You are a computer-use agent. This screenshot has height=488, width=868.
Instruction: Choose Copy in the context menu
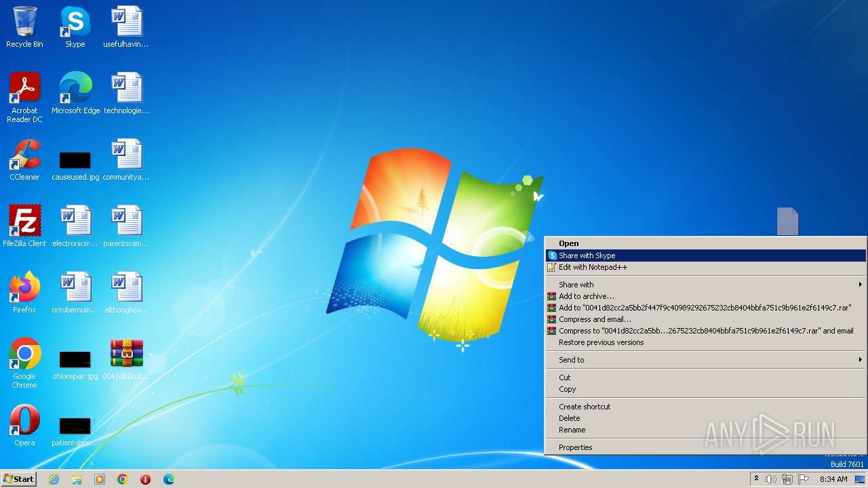pos(705,389)
